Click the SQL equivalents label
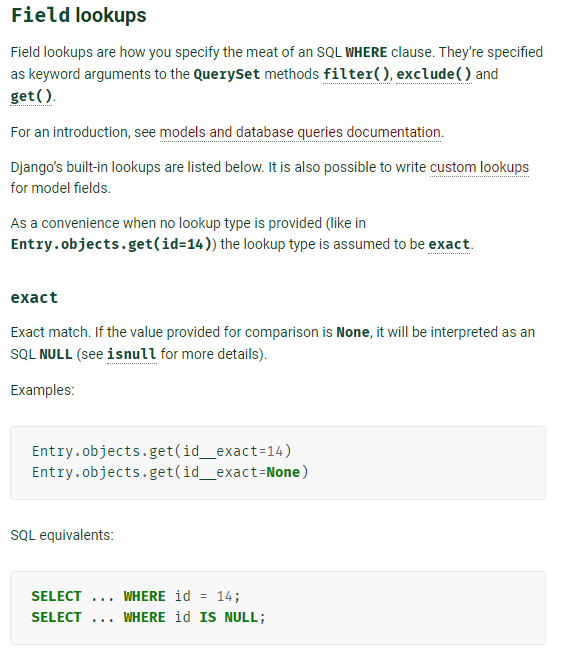Image resolution: width=580 pixels, height=649 pixels. click(62, 535)
